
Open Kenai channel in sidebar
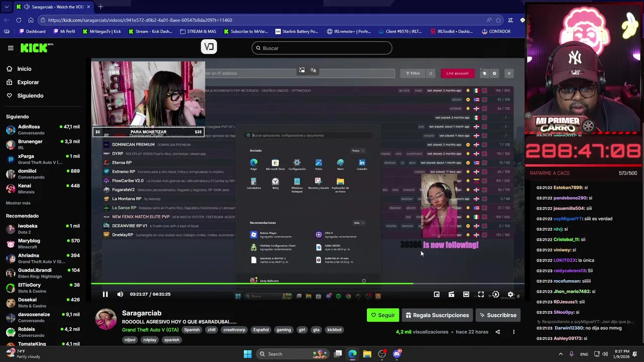tap(43, 189)
